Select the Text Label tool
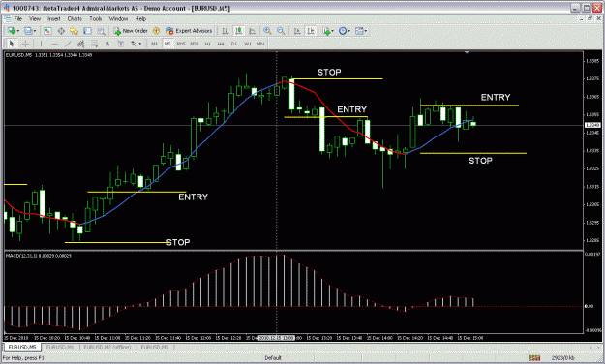This screenshot has width=605, height=364. click(x=121, y=44)
